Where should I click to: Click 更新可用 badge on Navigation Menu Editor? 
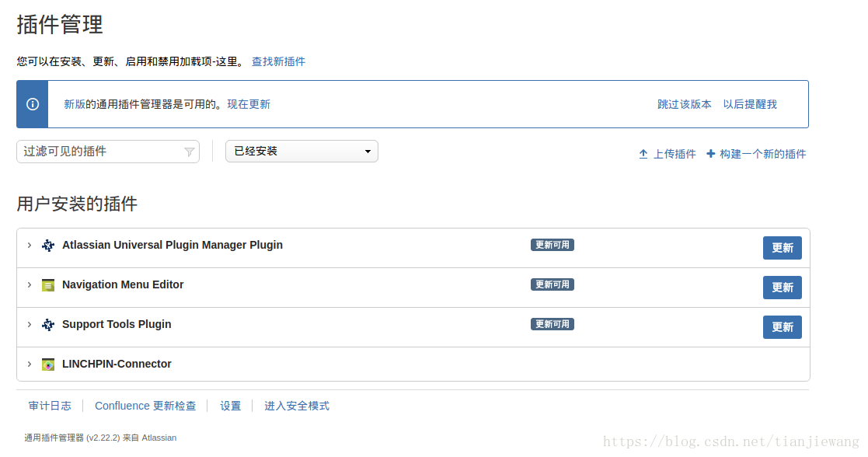click(552, 284)
